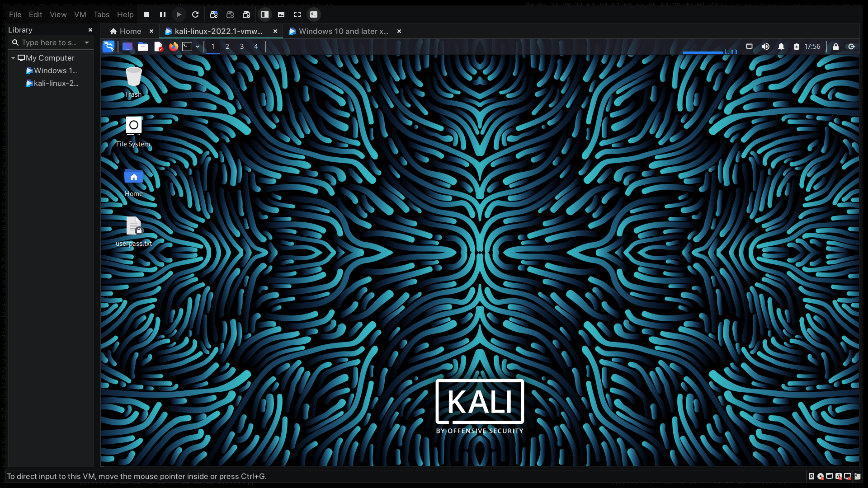Click the library search input field

[49, 42]
